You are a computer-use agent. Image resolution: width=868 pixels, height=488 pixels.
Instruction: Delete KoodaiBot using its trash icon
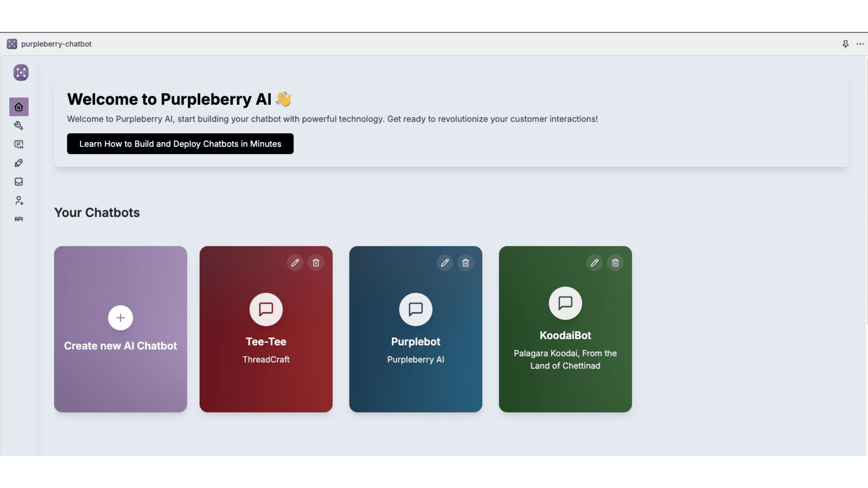coord(615,263)
